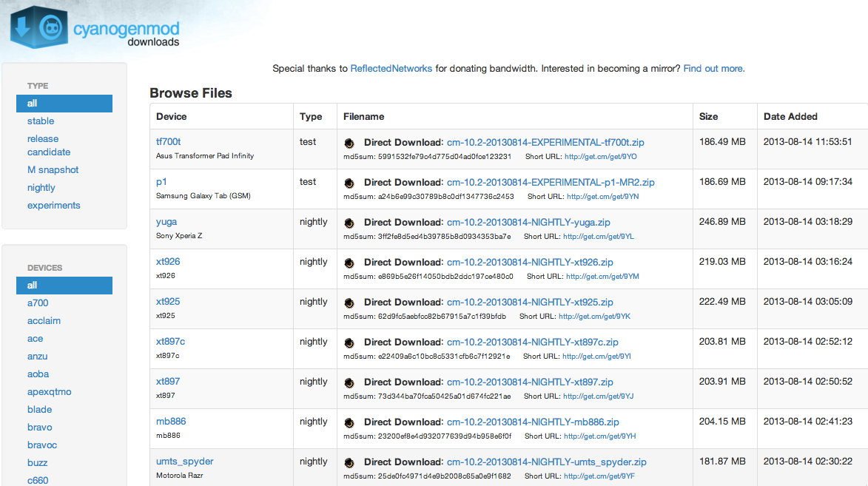Select the nightly type filter
The image size is (868, 486).
pos(41,188)
